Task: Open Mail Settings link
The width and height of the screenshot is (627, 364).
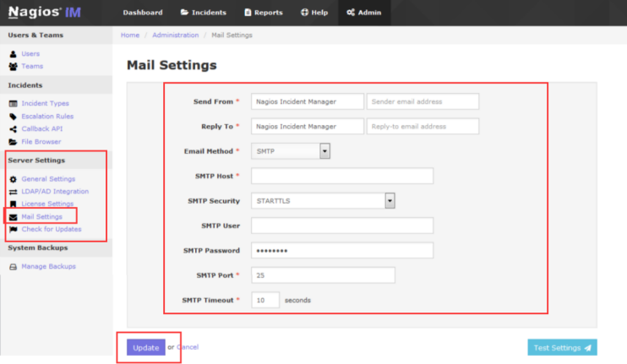Action: point(42,217)
